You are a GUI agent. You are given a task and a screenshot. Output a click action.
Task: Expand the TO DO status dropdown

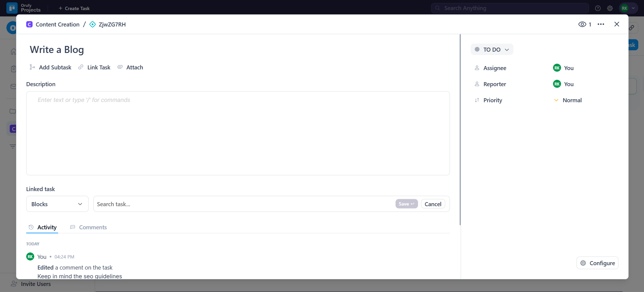click(x=492, y=50)
